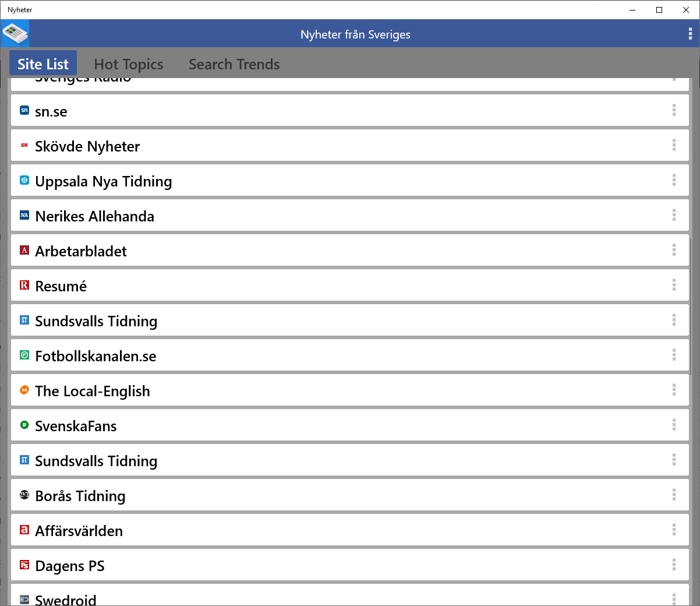Open options menu for Resumé

(674, 285)
